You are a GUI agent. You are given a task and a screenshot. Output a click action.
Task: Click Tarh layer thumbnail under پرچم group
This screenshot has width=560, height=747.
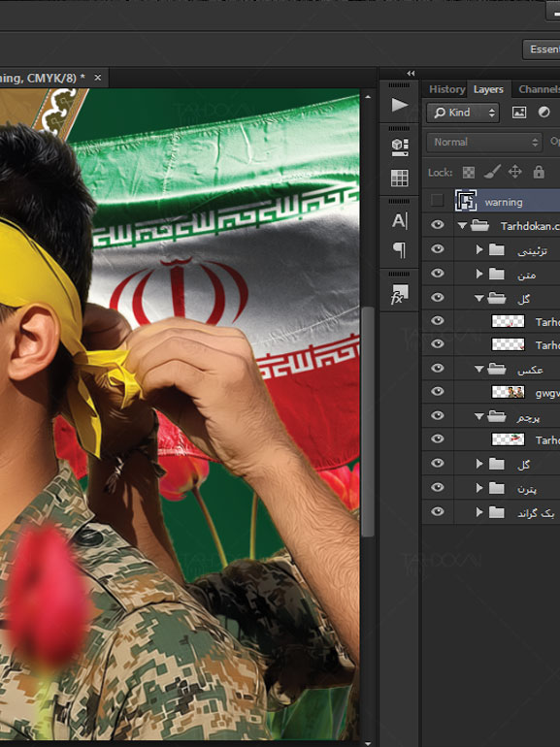[x=508, y=439]
